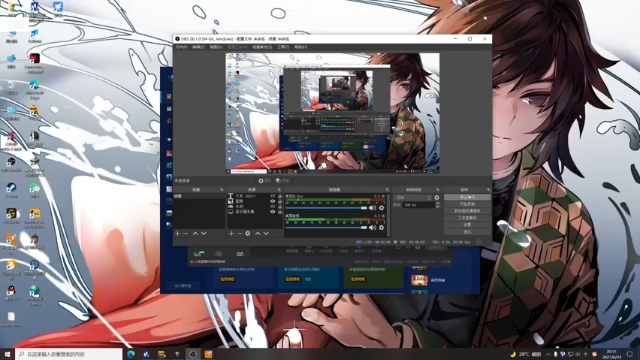Toggle visibility of the Display Capture source
Image resolution: width=640 pixels, height=360 pixels.
coord(273,212)
